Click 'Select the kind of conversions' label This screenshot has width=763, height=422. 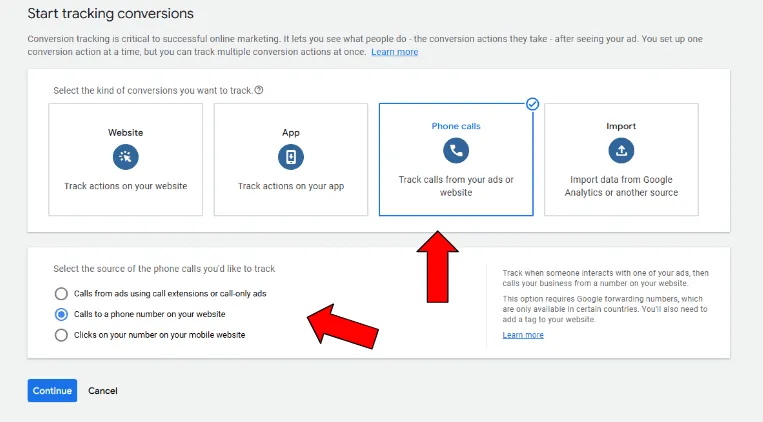click(153, 91)
